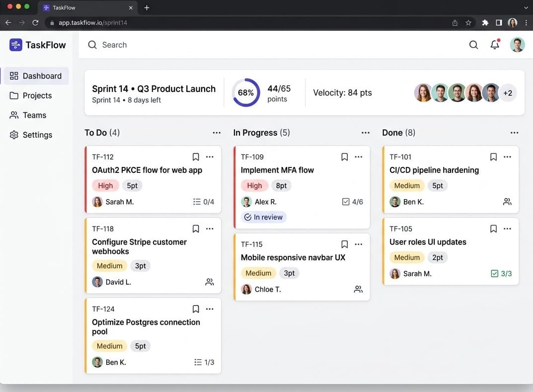533x392 pixels.
Task: Open TF-124 card more options
Action: point(210,309)
